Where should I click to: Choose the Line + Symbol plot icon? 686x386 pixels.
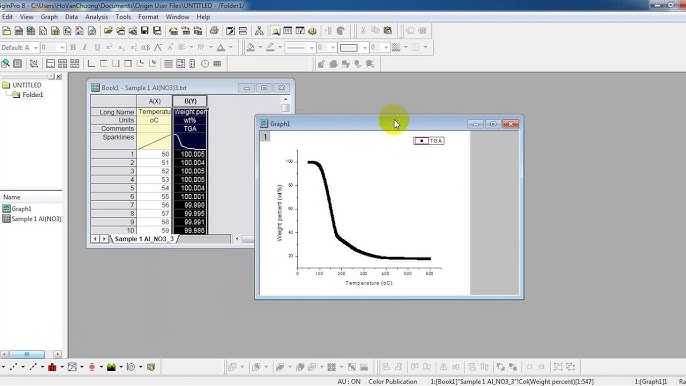[33, 367]
